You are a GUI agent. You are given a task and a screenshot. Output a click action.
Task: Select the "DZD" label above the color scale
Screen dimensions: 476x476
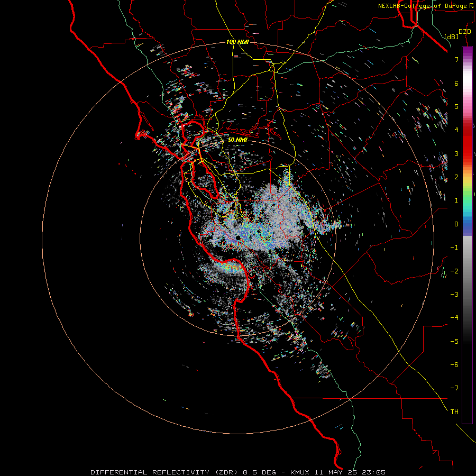465,32
